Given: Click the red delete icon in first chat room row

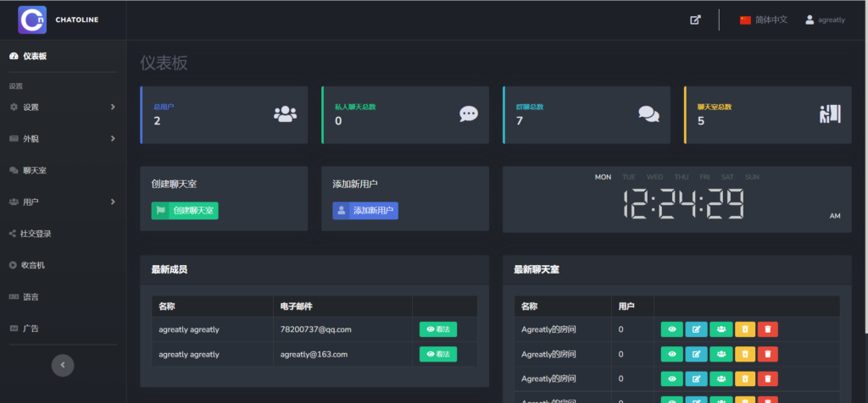Looking at the screenshot, I should (x=768, y=329).
